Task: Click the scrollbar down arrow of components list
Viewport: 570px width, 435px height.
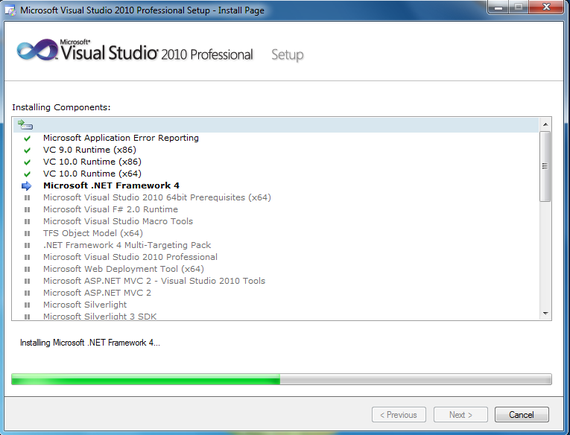Action: (x=545, y=313)
